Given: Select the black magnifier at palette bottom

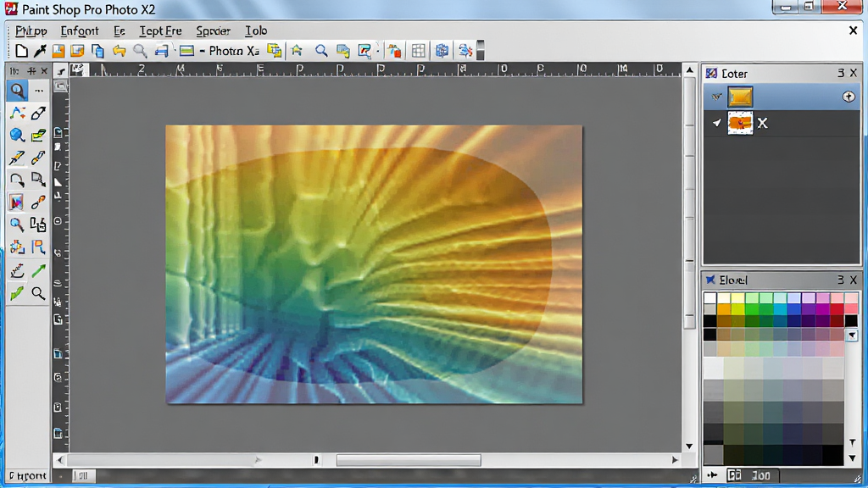Looking at the screenshot, I should (38, 292).
